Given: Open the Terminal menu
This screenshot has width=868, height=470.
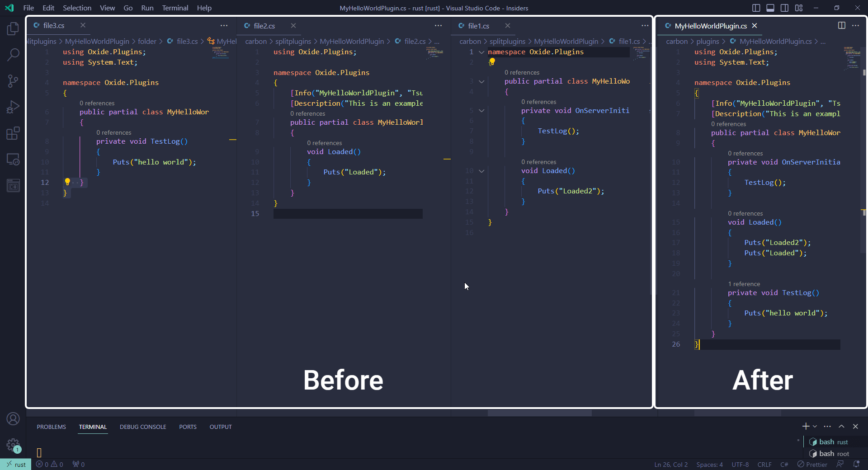Looking at the screenshot, I should pyautogui.click(x=175, y=8).
